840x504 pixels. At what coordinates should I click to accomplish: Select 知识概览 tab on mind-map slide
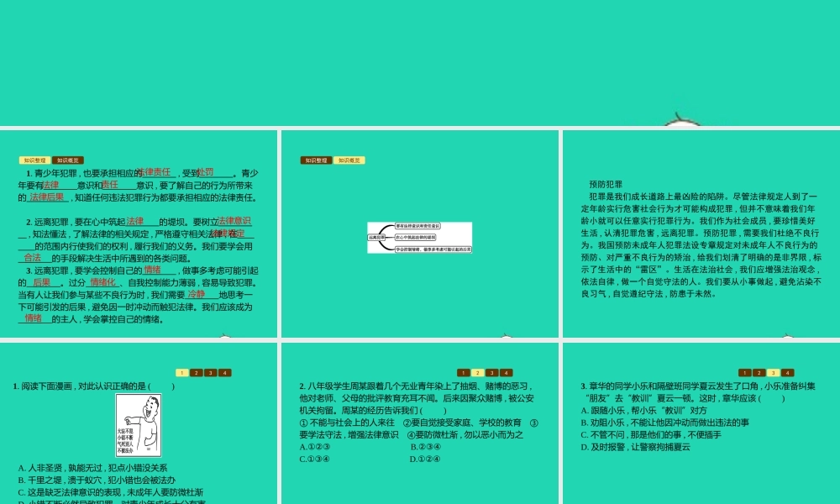[349, 160]
